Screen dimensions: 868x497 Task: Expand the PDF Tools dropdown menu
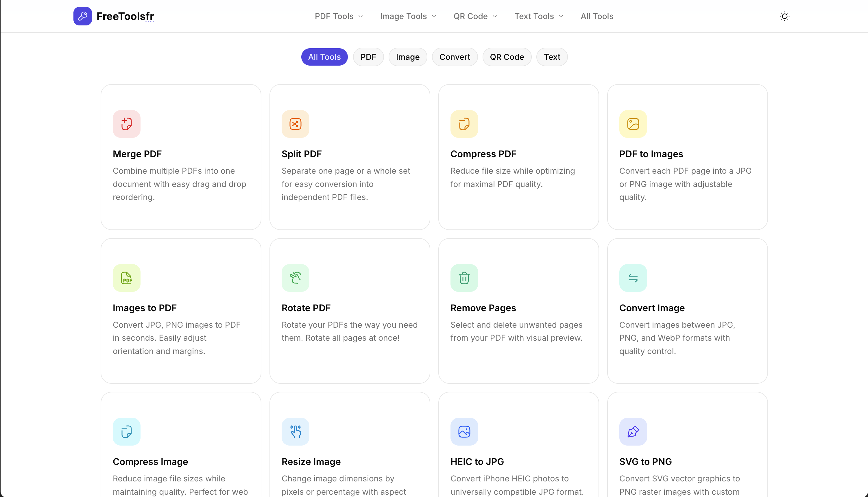coord(338,16)
